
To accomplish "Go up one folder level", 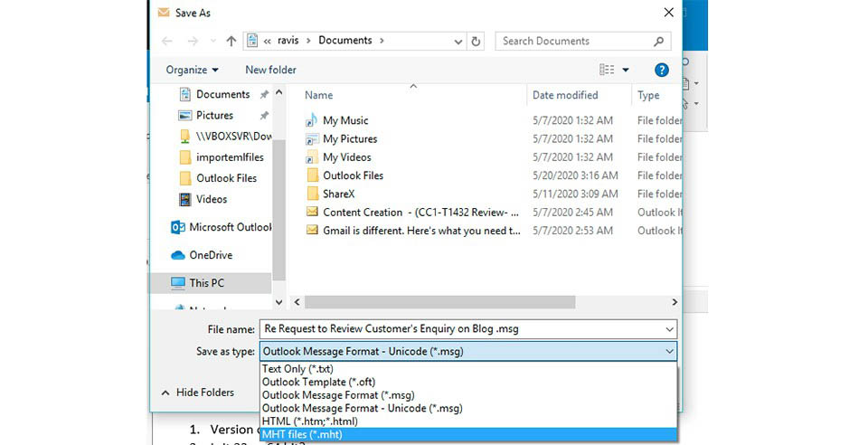I will coord(231,41).
